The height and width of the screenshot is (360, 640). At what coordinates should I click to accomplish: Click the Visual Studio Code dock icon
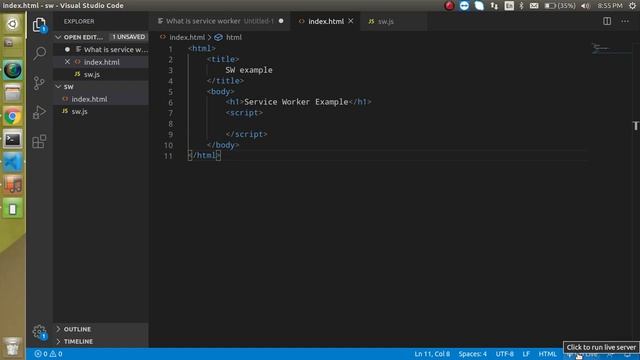12,162
